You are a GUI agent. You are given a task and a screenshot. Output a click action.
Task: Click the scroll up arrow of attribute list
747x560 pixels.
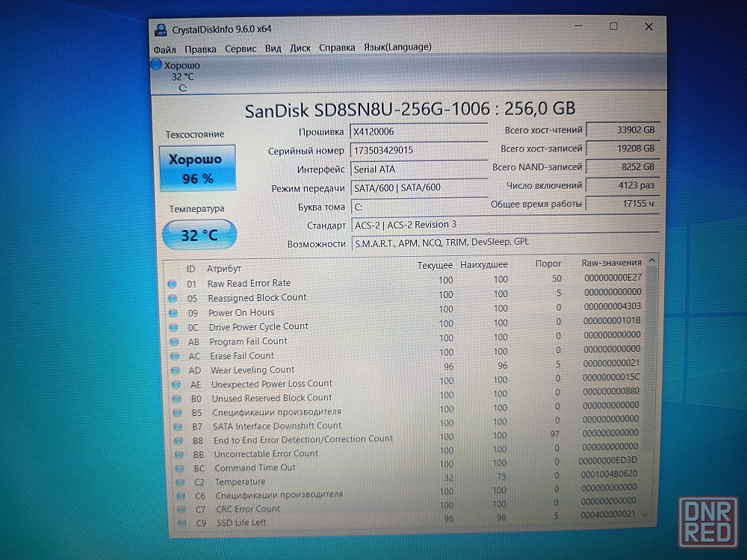651,261
